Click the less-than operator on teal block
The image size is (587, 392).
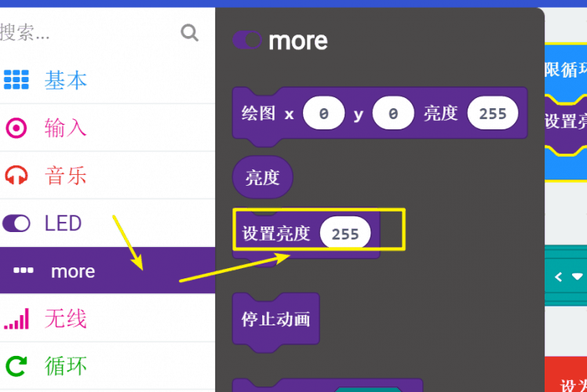coord(559,277)
